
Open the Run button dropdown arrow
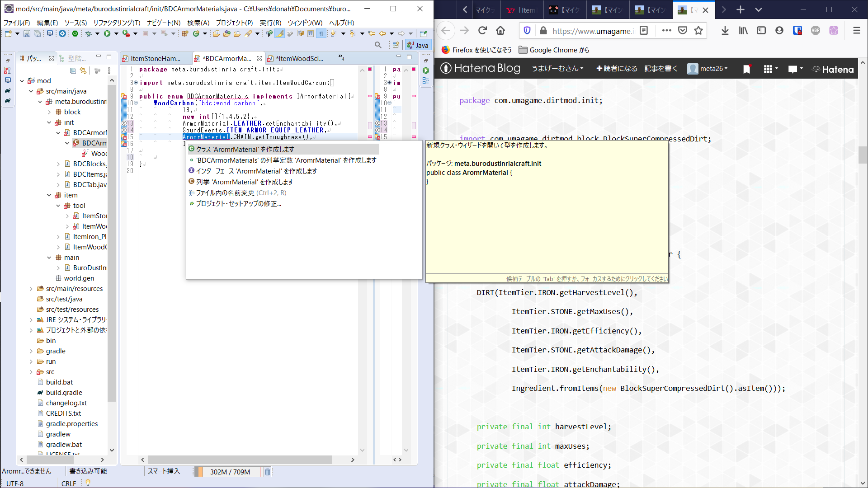tap(116, 33)
